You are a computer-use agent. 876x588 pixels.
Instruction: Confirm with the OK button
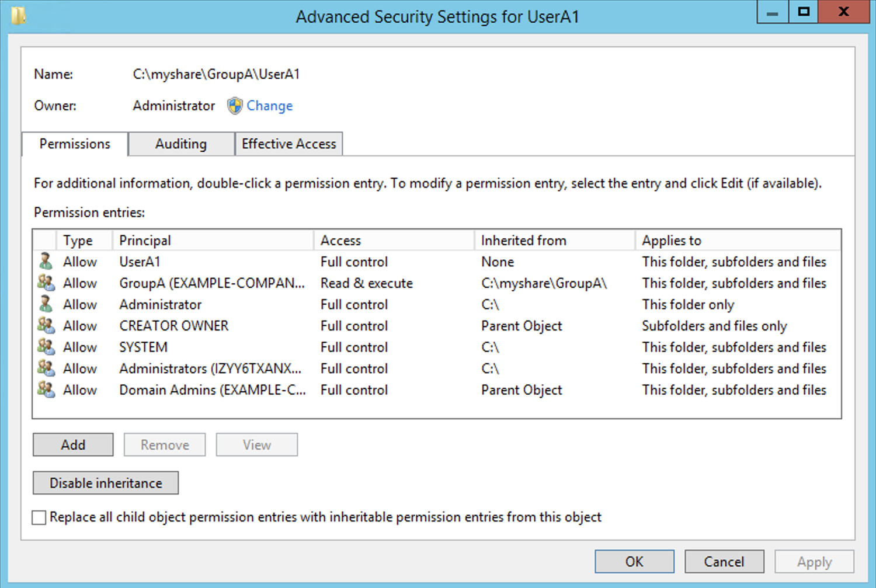tap(634, 562)
